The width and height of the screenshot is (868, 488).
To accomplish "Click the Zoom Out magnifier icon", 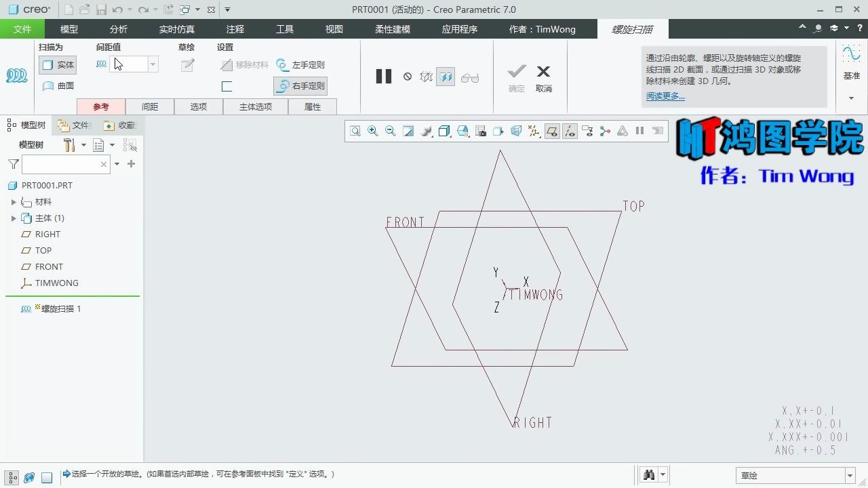I will (391, 131).
